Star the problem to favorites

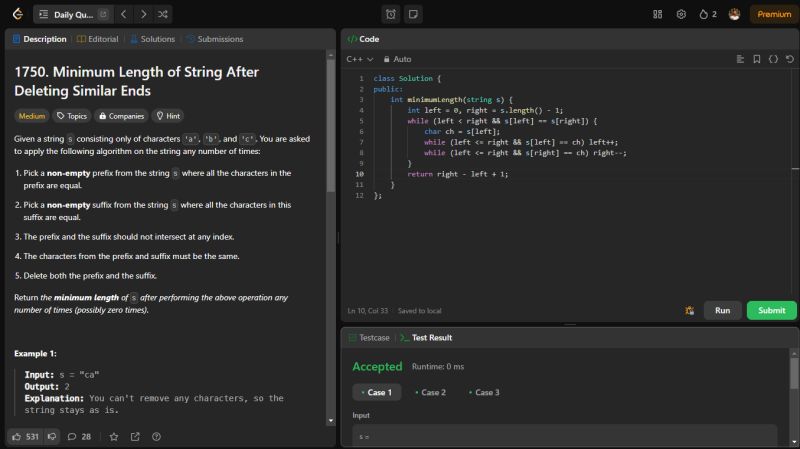click(x=113, y=436)
